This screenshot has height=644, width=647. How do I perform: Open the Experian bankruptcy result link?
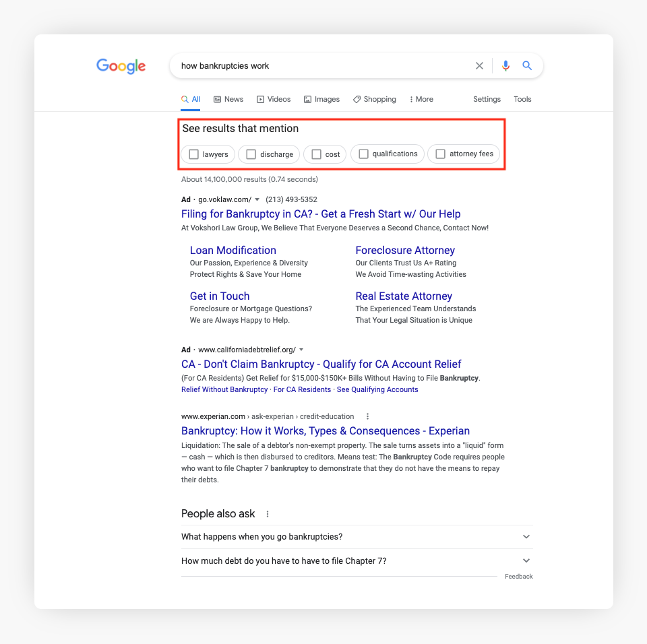(326, 431)
